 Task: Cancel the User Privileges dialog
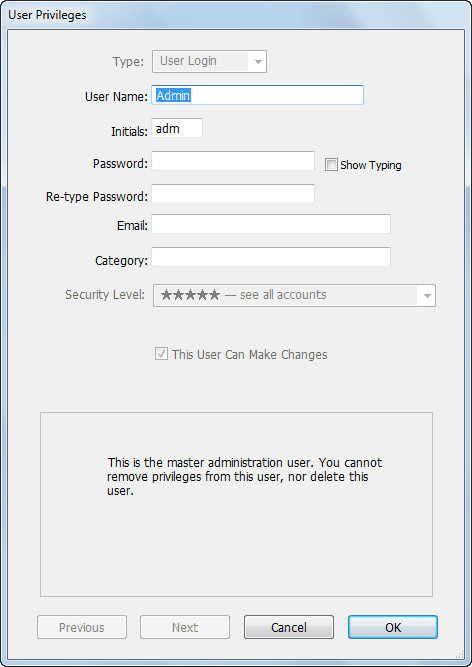coord(289,627)
